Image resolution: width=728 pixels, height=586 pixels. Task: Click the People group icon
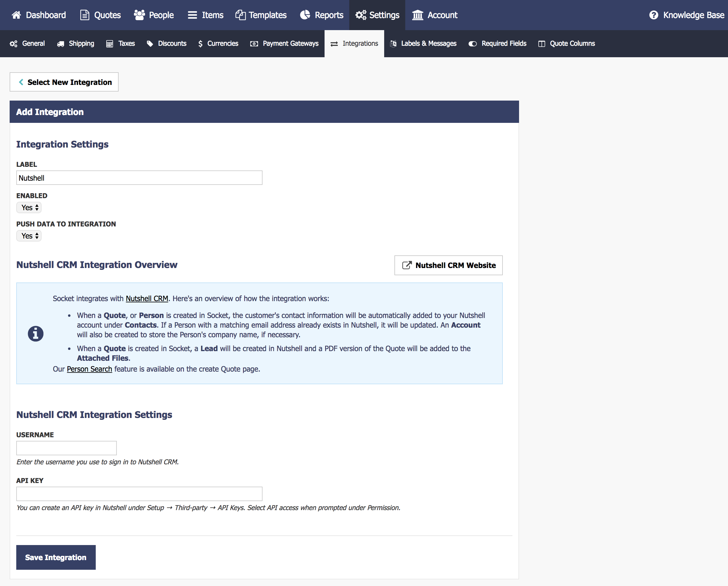click(139, 15)
